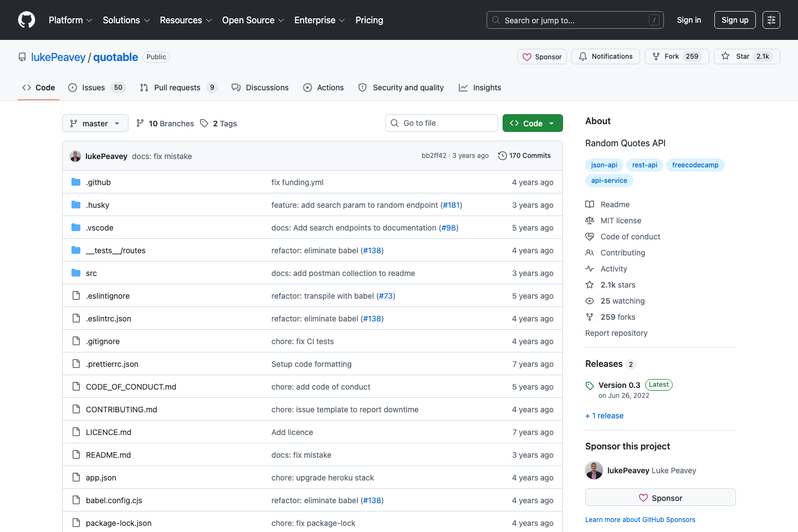The image size is (798, 532).
Task: Open MIT license via the scales icon
Action: (590, 220)
